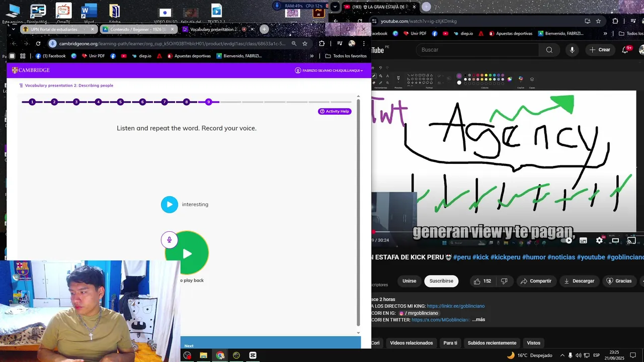Select the 'Subidos recientemente' chip
This screenshot has width=644, height=362.
click(x=492, y=343)
